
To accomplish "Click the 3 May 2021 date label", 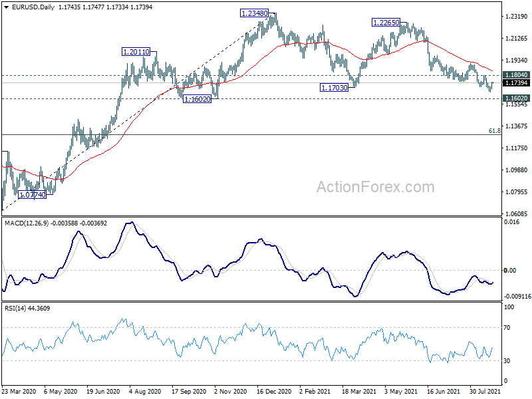I will (401, 391).
